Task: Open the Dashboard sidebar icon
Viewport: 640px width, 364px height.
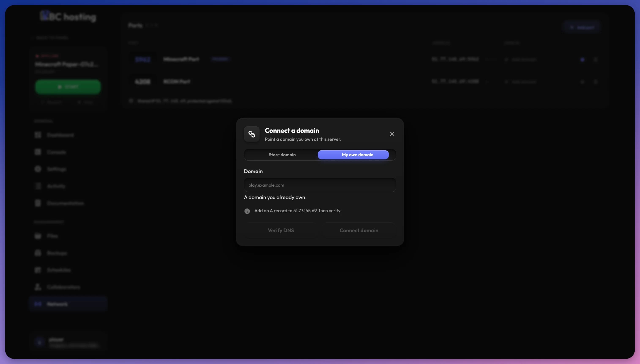Action: click(x=38, y=135)
